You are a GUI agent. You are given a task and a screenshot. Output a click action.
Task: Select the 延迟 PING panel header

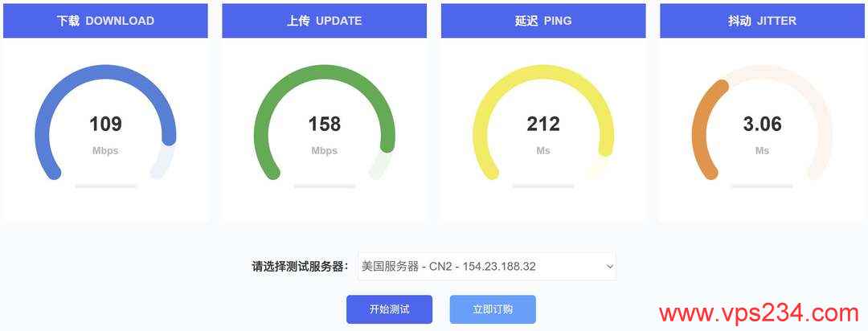coord(543,21)
